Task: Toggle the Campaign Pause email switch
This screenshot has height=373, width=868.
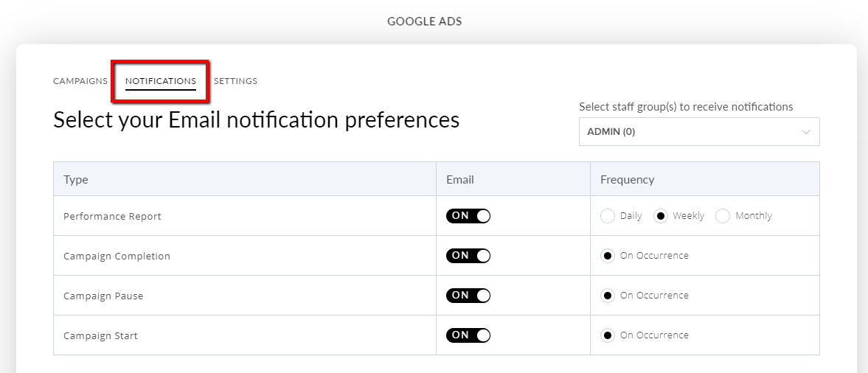Action: (x=468, y=296)
